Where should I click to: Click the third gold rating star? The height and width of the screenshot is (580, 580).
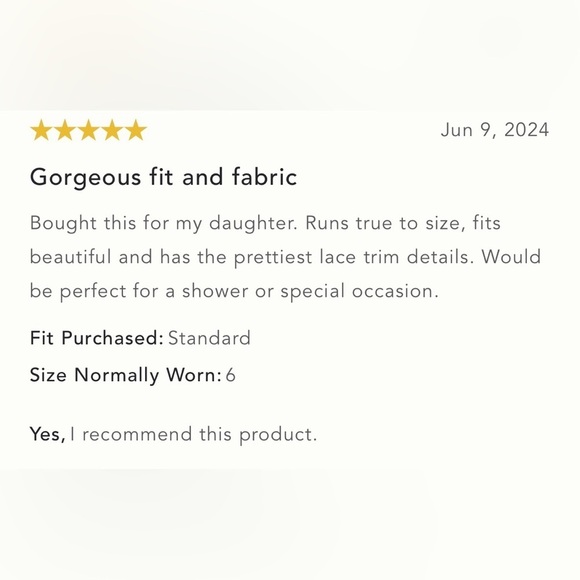pos(88,130)
